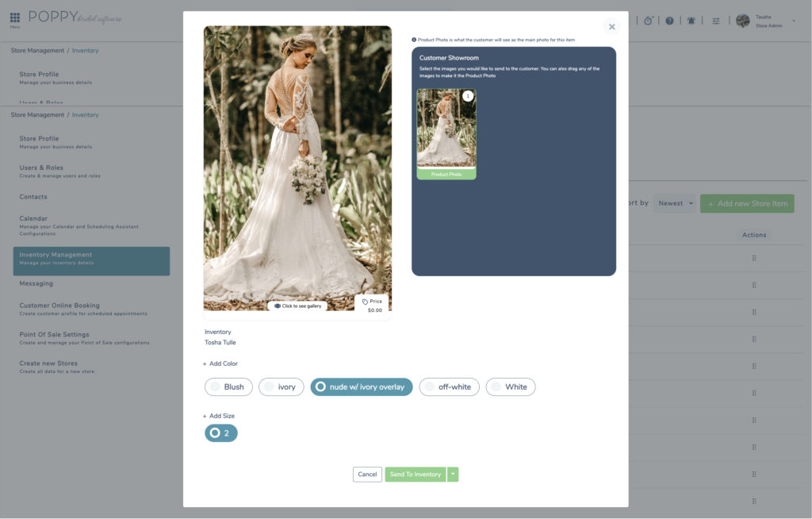Click the Tosha Tulle item name

point(220,342)
